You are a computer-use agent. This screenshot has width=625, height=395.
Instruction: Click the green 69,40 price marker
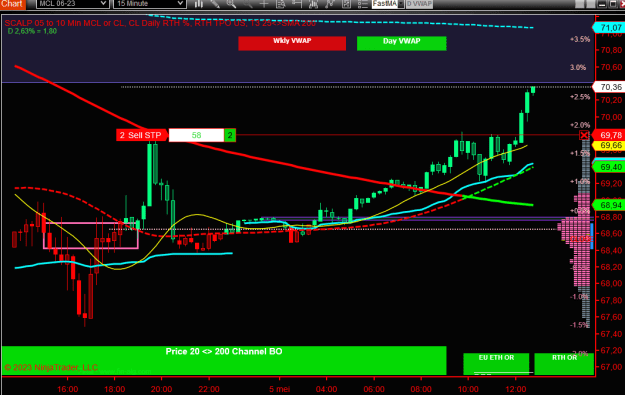click(609, 167)
